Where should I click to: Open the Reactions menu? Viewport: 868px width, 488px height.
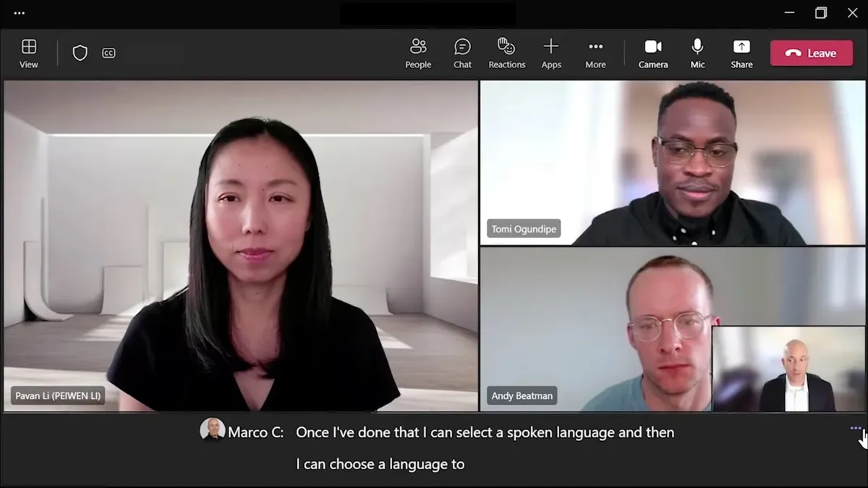(506, 54)
